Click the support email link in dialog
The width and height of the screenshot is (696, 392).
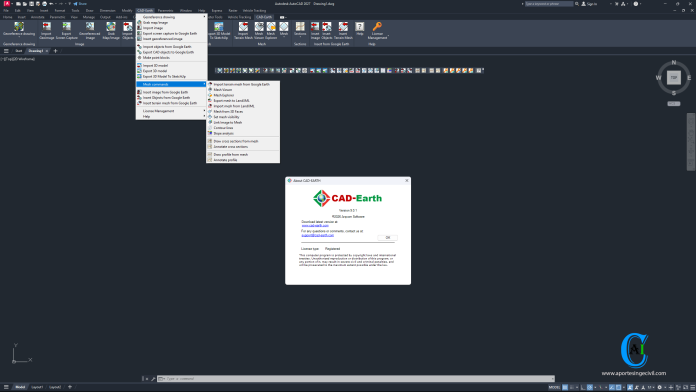[x=317, y=235]
